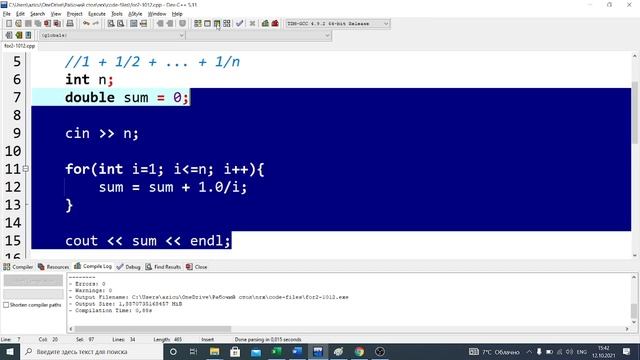This screenshot has height=360, width=640.
Task: Open the Window menu
Action: (157, 14)
